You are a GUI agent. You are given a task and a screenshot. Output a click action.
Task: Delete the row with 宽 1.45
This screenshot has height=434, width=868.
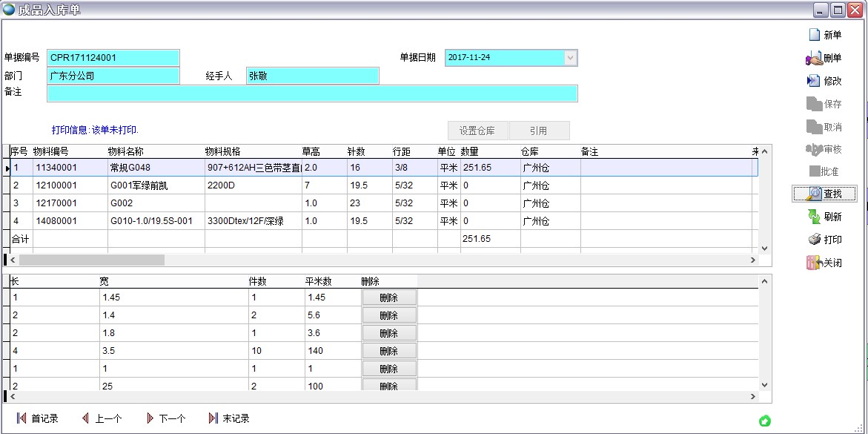click(389, 297)
